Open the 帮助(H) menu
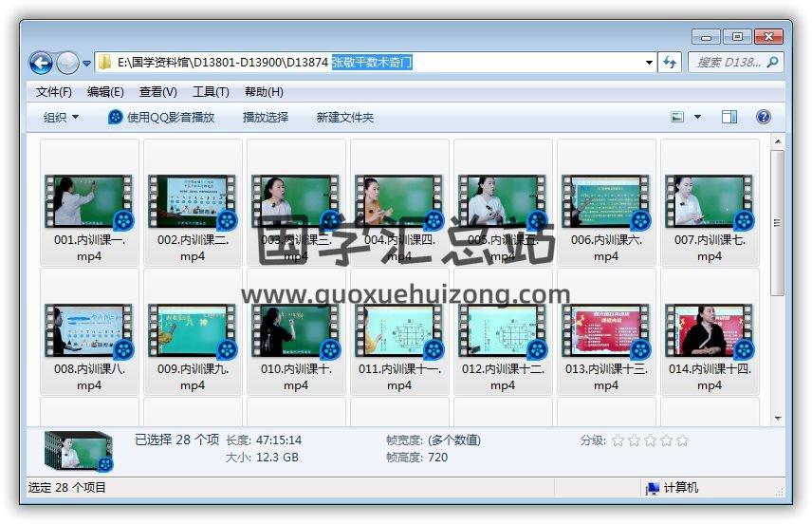 [x=264, y=92]
